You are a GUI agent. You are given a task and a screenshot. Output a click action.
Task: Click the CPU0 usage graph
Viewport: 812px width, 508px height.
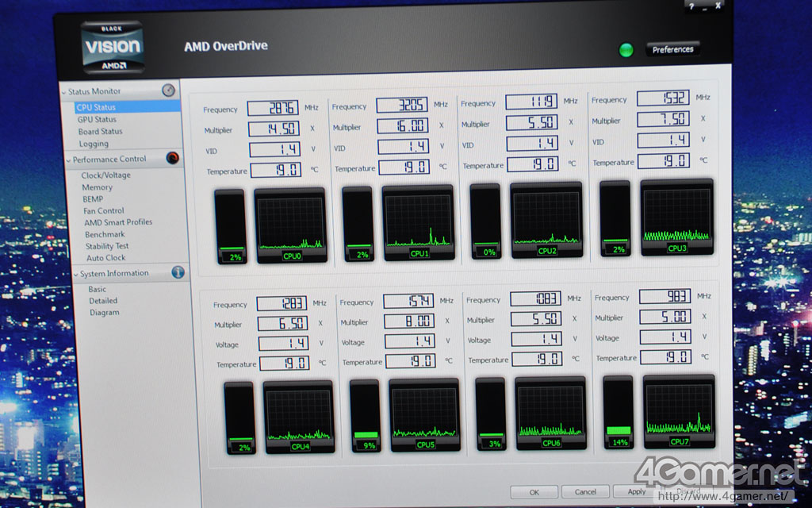(290, 225)
